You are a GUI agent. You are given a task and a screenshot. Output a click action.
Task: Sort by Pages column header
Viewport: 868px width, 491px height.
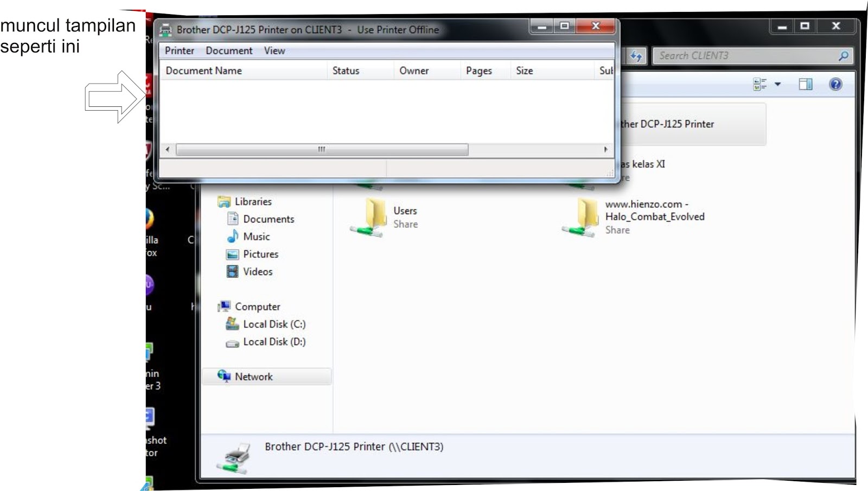click(486, 71)
